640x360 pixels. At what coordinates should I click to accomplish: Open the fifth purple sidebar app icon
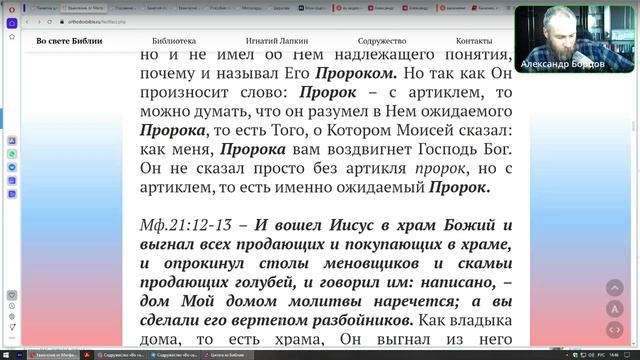pyautogui.click(x=12, y=194)
